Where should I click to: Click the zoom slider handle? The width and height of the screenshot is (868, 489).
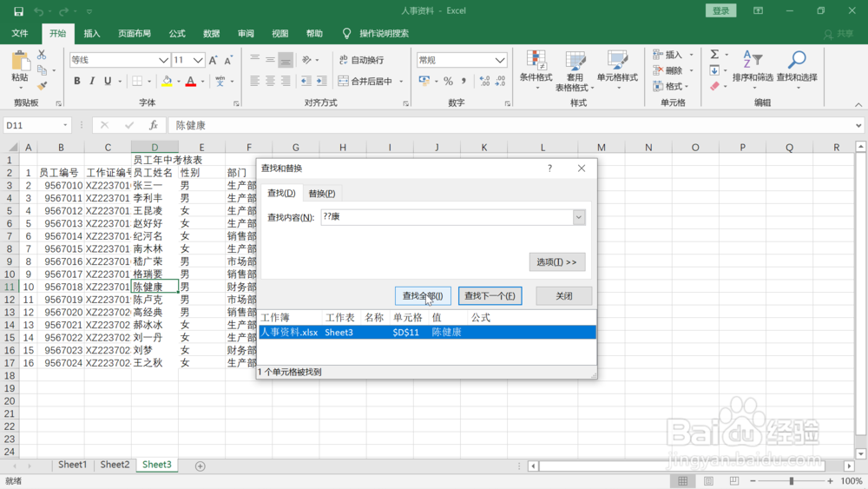[792, 480]
